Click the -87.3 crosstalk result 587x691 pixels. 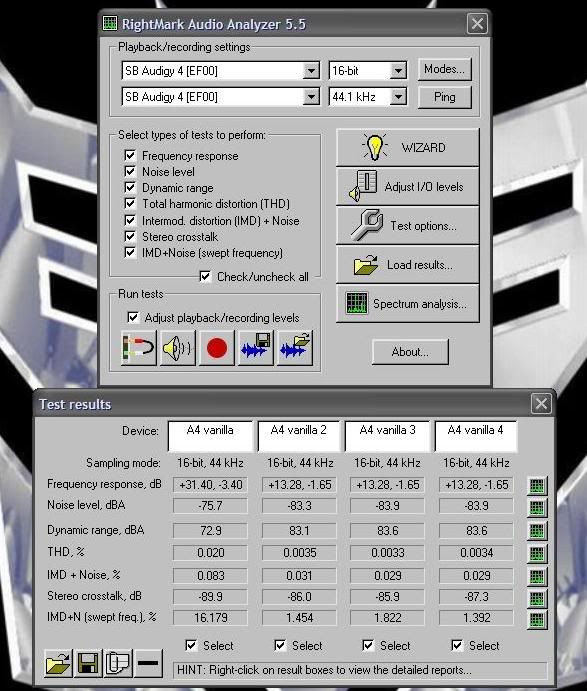tap(476, 597)
